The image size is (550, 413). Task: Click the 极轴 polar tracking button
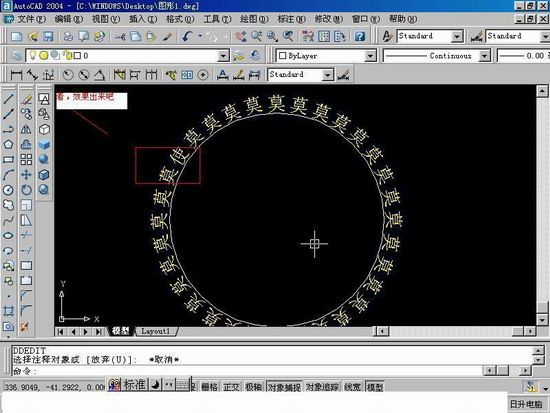click(x=254, y=387)
